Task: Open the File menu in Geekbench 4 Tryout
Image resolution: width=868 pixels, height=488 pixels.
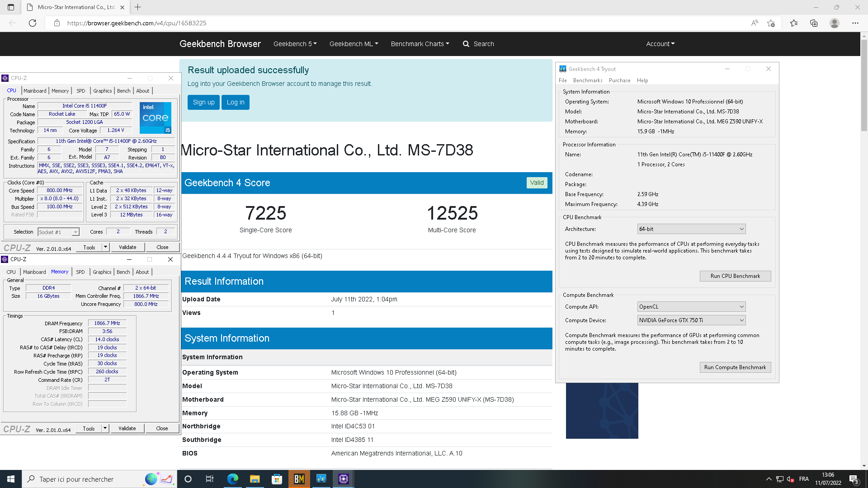Action: pyautogui.click(x=562, y=80)
